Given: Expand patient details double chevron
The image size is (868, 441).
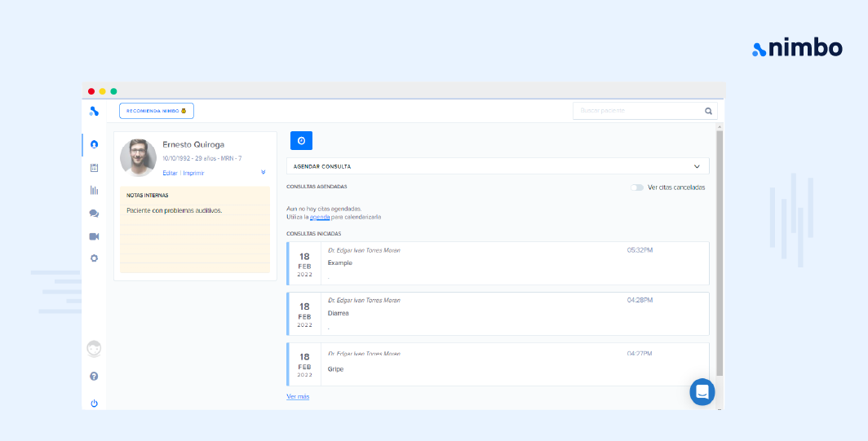Looking at the screenshot, I should (x=263, y=172).
